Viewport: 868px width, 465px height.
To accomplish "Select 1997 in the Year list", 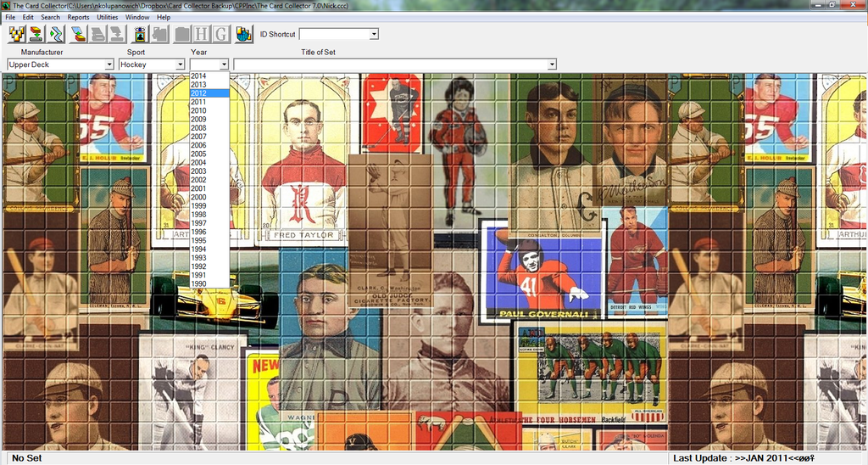I will coord(209,223).
